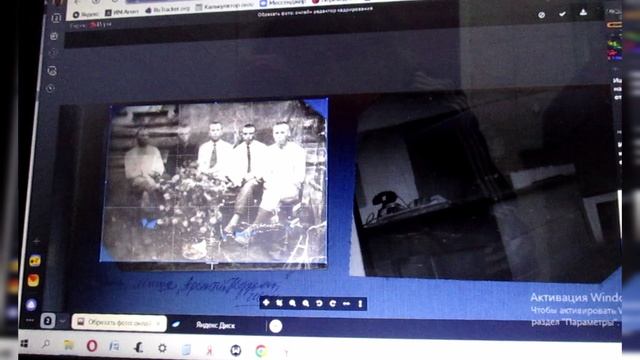This screenshot has width=640, height=360.
Task: Open the three-dots sidebar menu
Action: click(30, 320)
